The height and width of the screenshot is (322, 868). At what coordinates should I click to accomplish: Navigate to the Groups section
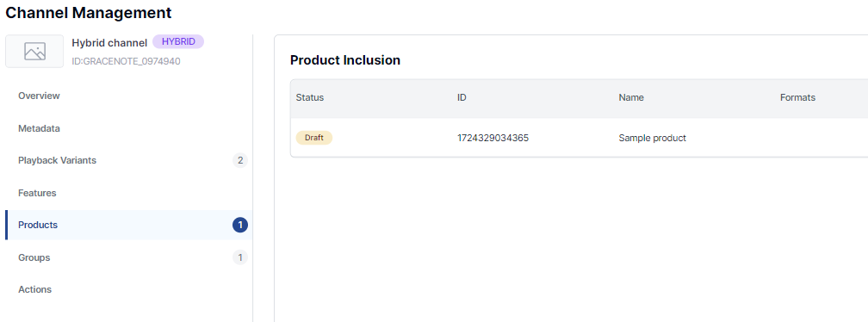pyautogui.click(x=34, y=257)
